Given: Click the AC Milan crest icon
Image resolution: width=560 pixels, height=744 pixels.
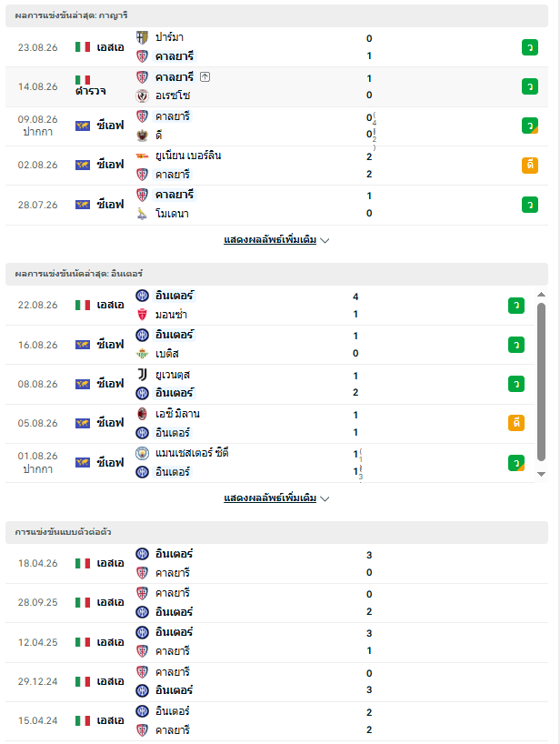Looking at the screenshot, I should (142, 414).
